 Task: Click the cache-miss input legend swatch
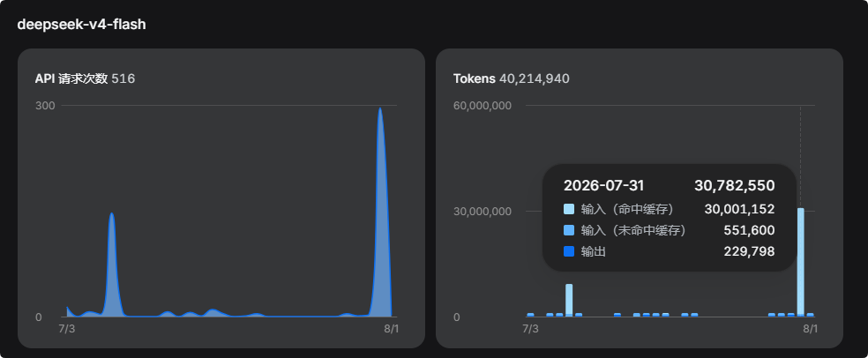click(x=569, y=230)
